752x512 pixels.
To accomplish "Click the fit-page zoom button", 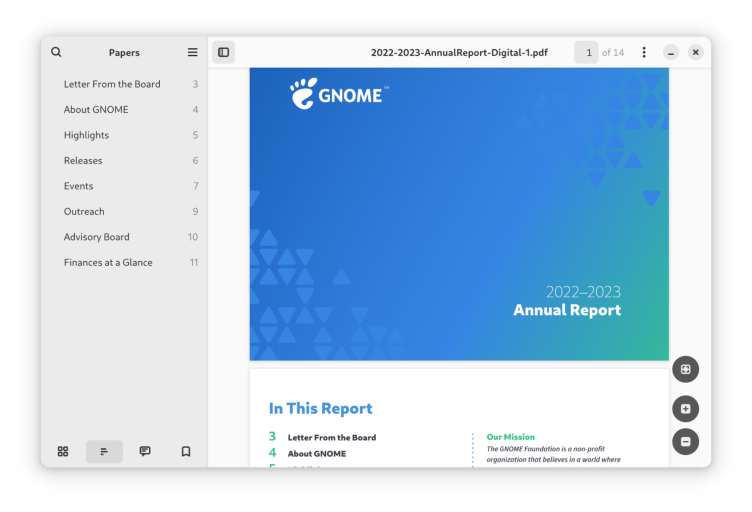I will 685,369.
